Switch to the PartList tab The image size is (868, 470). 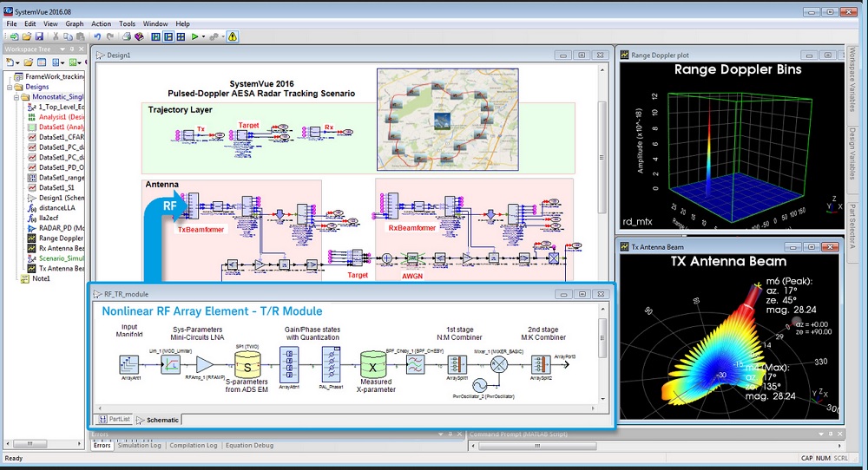[115, 419]
